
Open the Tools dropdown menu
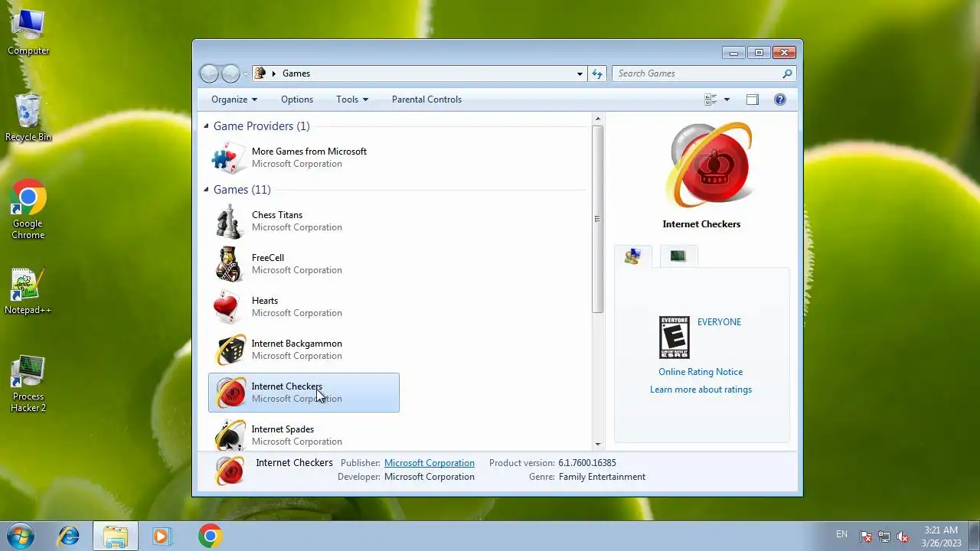click(x=352, y=99)
